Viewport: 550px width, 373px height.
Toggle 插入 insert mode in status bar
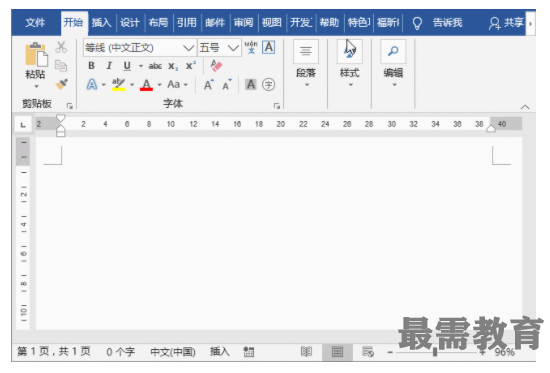(220, 351)
